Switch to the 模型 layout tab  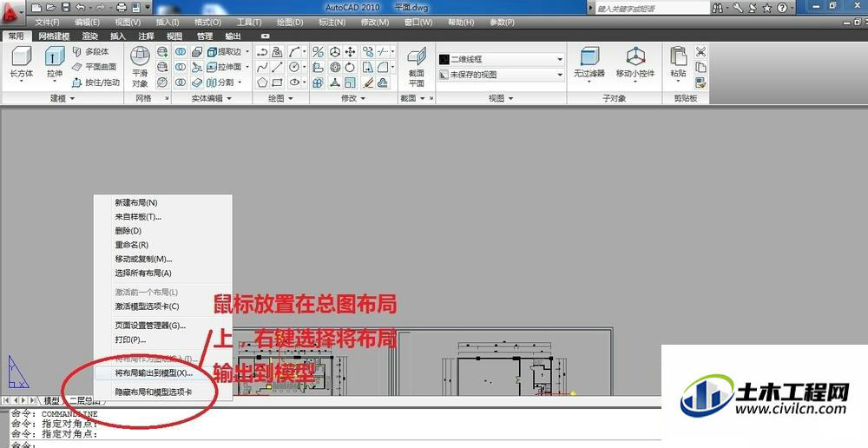[51, 400]
